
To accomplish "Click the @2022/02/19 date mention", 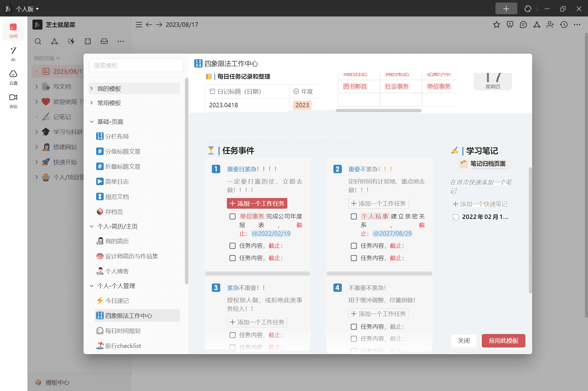I will [271, 233].
